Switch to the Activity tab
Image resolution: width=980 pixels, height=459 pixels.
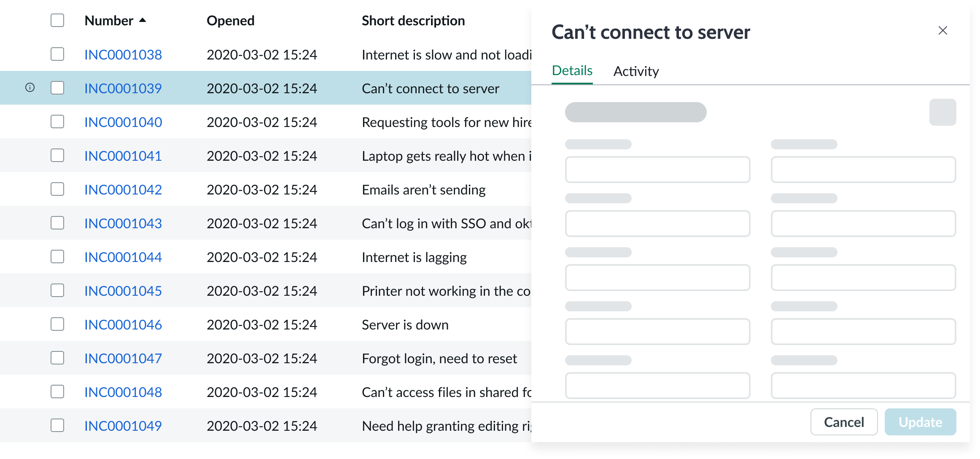point(636,71)
